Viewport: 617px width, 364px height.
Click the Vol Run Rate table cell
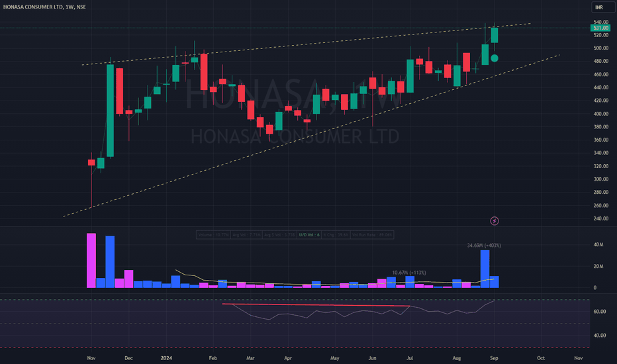click(x=371, y=235)
